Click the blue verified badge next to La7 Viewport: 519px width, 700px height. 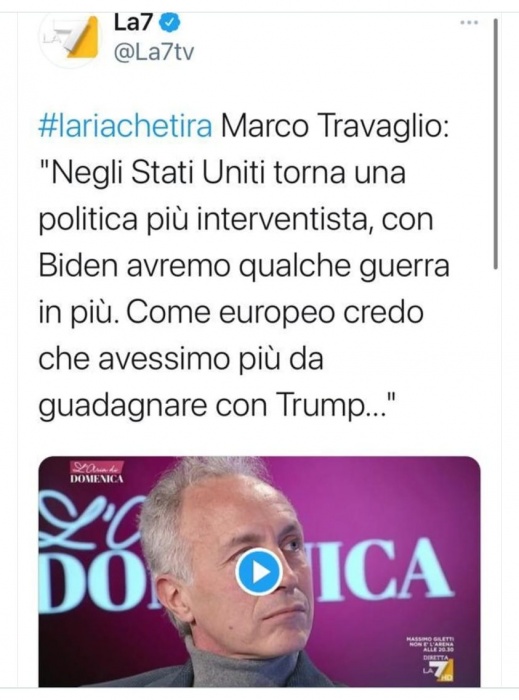(x=170, y=23)
